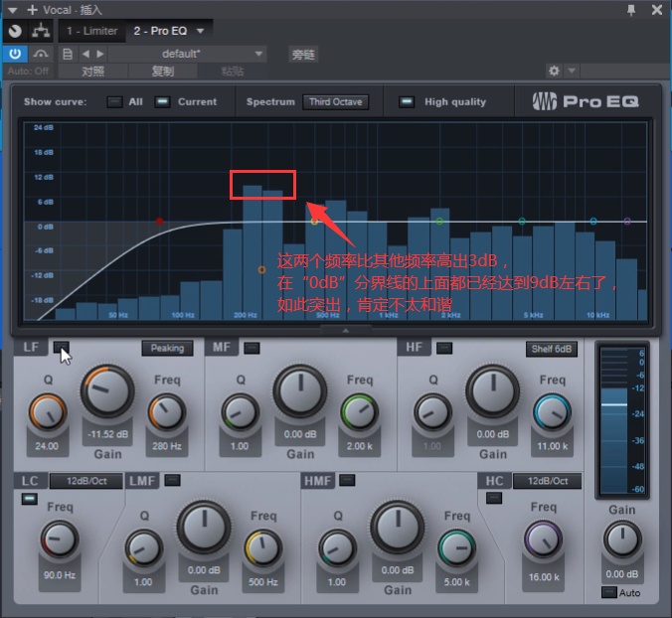Click the LC Freq knob
The image size is (672, 618).
coord(60,540)
